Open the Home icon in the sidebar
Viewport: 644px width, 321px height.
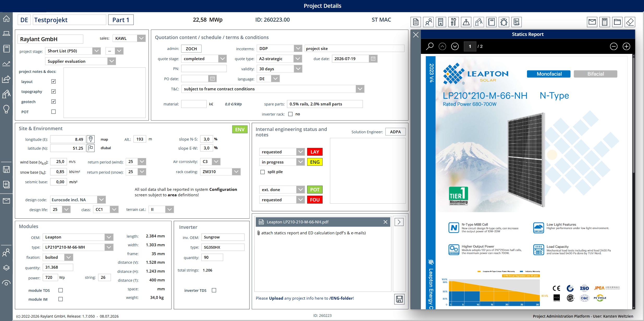6,19
